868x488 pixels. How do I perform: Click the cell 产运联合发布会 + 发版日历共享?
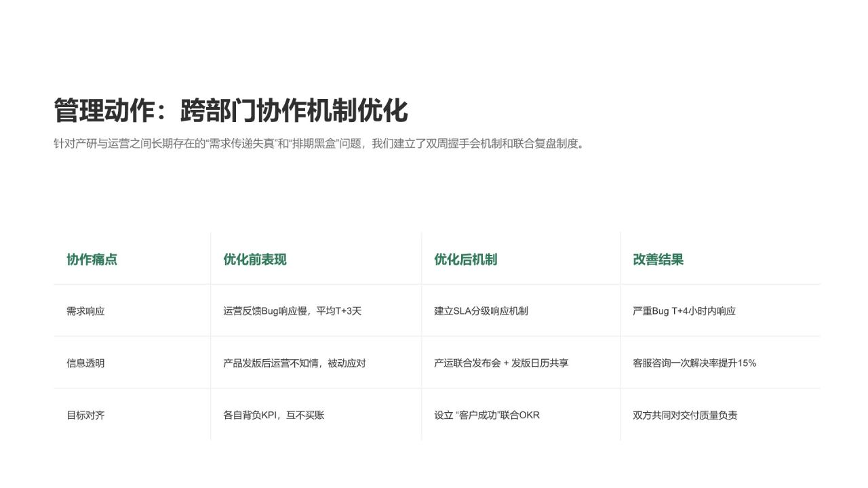[x=501, y=363]
